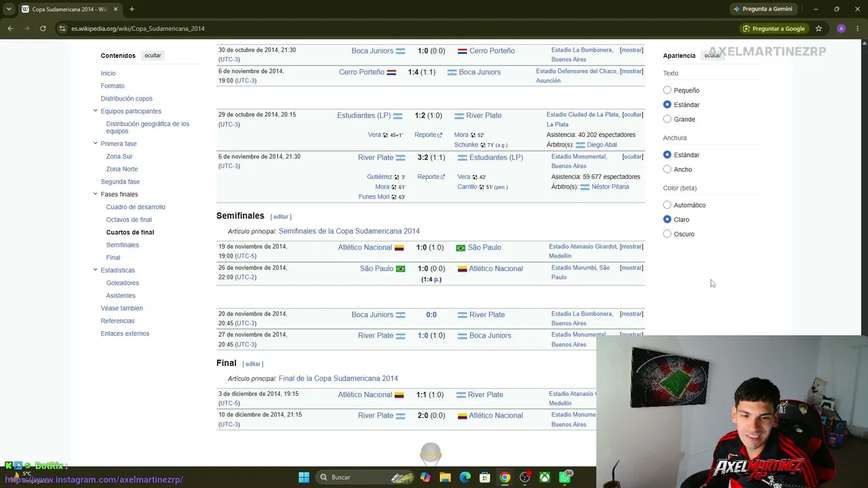Select Automático color mode
This screenshot has height=488, width=868.
click(667, 205)
